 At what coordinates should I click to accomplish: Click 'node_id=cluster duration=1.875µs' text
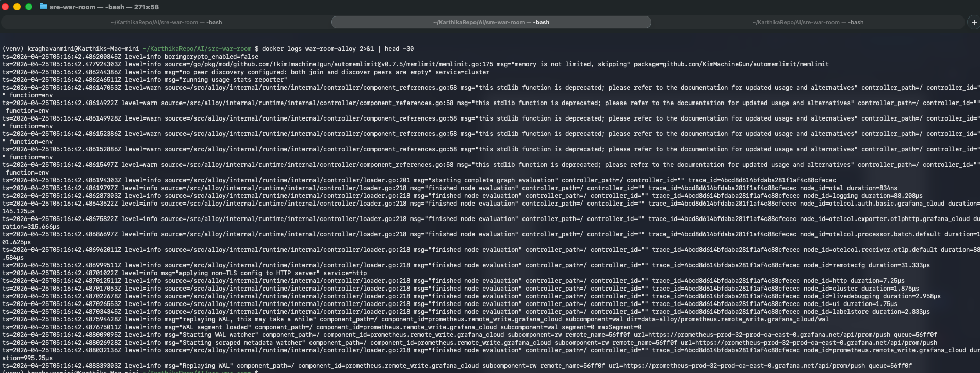pyautogui.click(x=861, y=289)
